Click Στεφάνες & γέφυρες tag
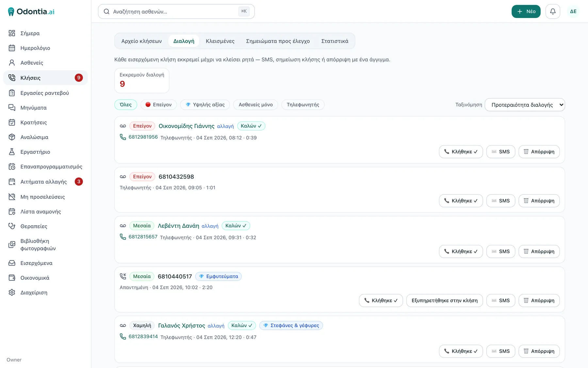 pyautogui.click(x=291, y=325)
